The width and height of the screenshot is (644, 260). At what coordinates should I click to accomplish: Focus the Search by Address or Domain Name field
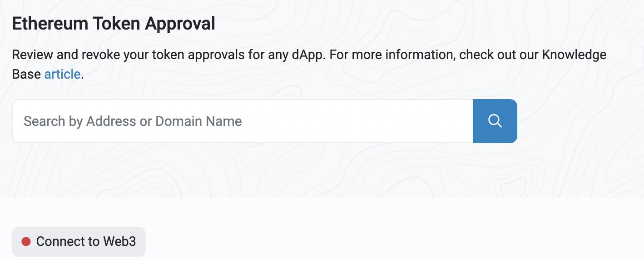point(243,121)
